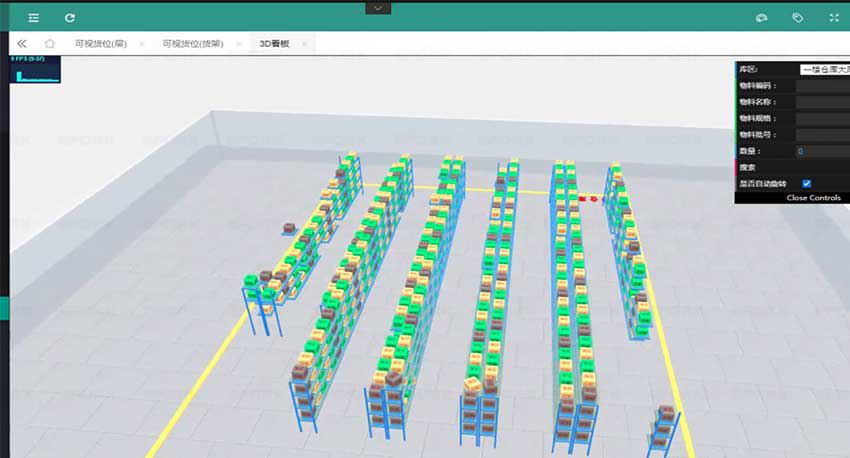Enter fullscreen with the expand icon

[x=834, y=18]
